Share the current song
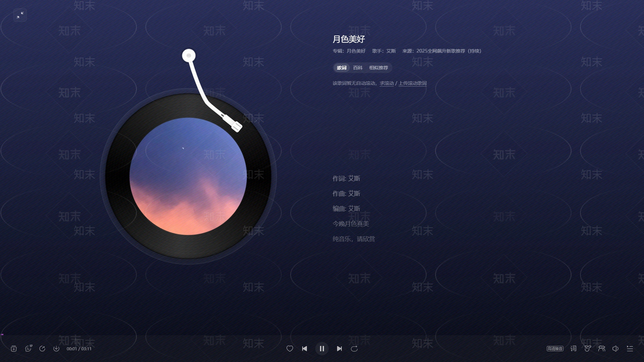 tap(42, 349)
